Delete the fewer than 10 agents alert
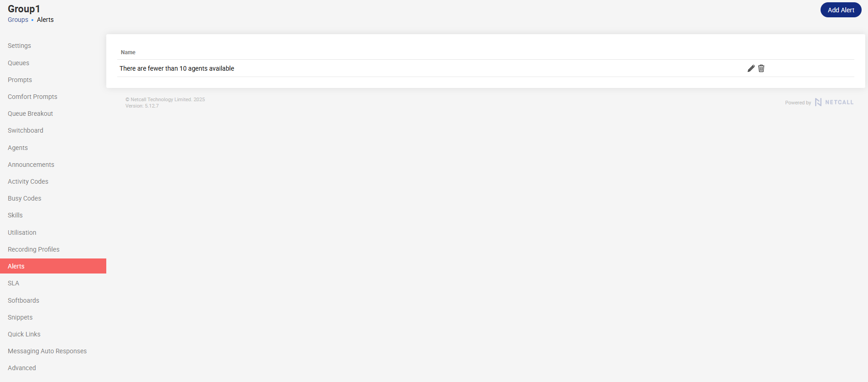The height and width of the screenshot is (382, 868). pos(761,68)
